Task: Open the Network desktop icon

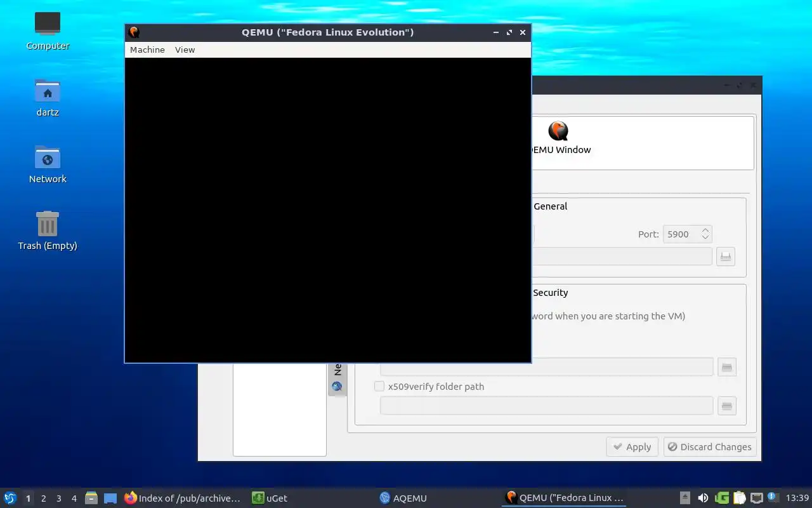Action: [x=48, y=164]
